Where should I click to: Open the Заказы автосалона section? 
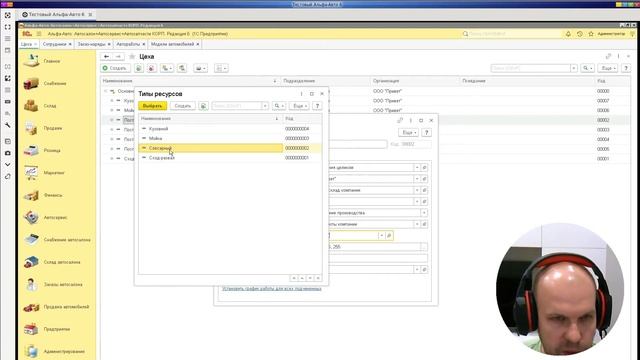coord(63,284)
